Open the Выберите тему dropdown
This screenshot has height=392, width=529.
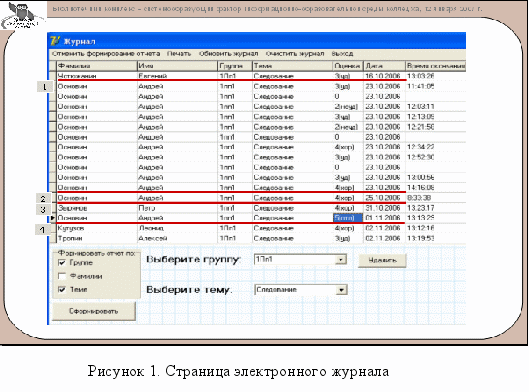341,290
